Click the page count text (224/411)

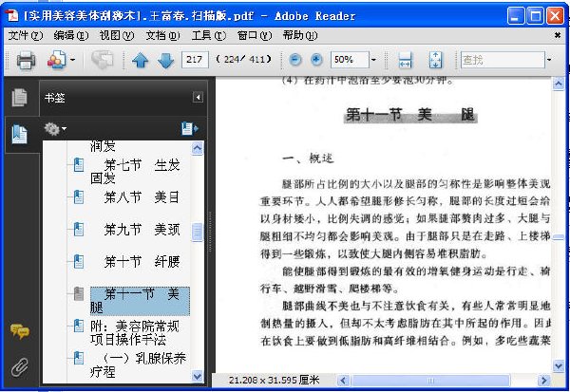coord(243,59)
